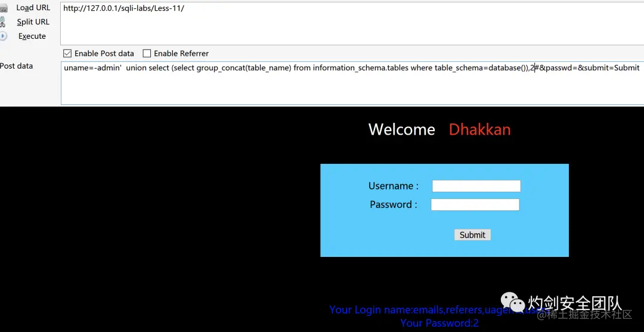Click the 'Password :' label
The width and height of the screenshot is (644, 332).
coord(394,204)
